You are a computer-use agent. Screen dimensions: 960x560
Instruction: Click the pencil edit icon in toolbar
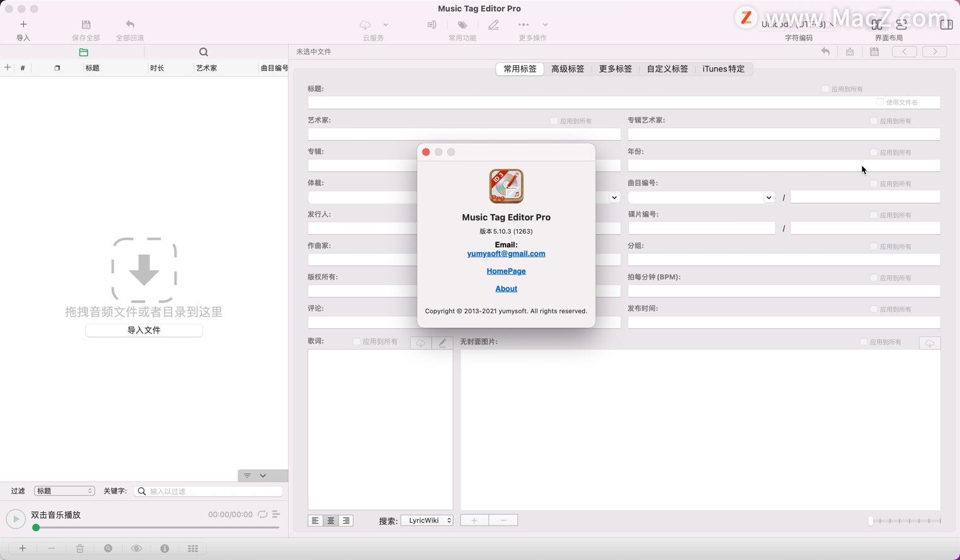[494, 24]
